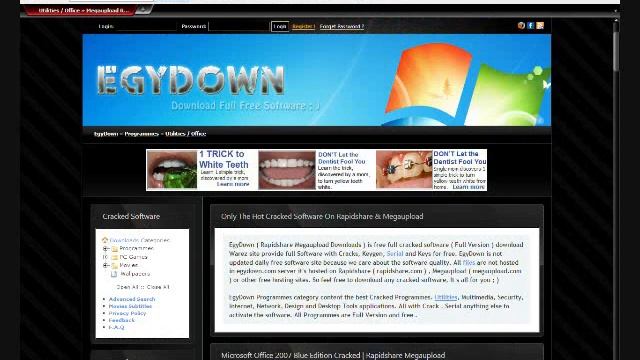The height and width of the screenshot is (360, 640).
Task: Click the Cracked Software panel heading
Action: coord(131,216)
